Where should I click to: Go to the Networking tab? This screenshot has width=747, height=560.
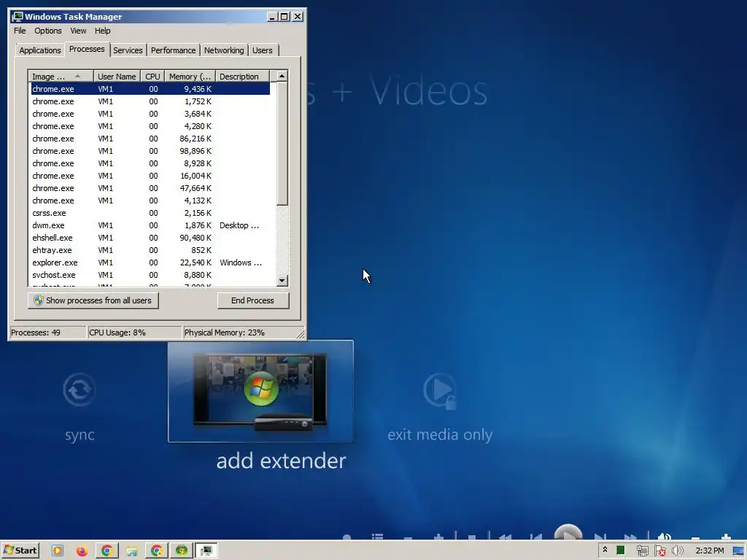pyautogui.click(x=224, y=50)
